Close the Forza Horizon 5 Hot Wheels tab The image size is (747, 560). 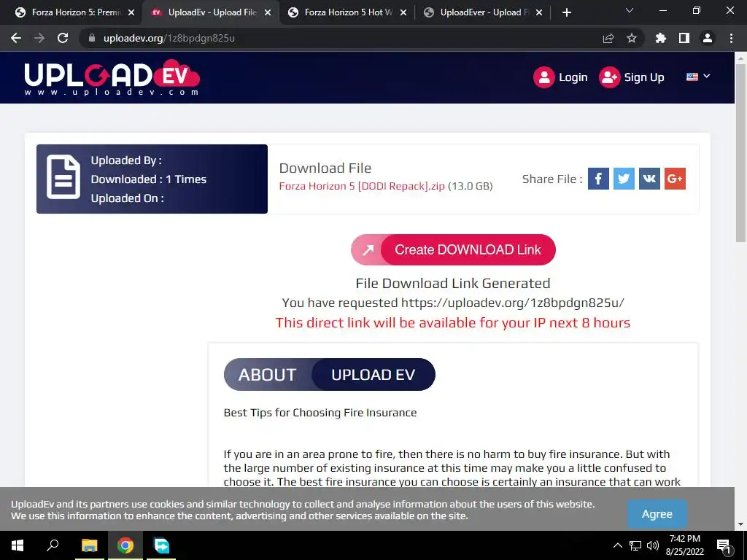click(x=403, y=12)
